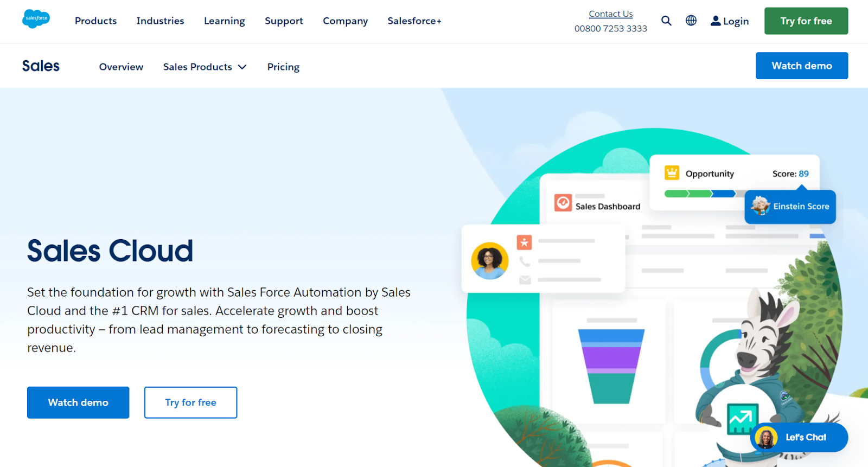Open the Company menu
This screenshot has width=868, height=467.
pos(345,21)
